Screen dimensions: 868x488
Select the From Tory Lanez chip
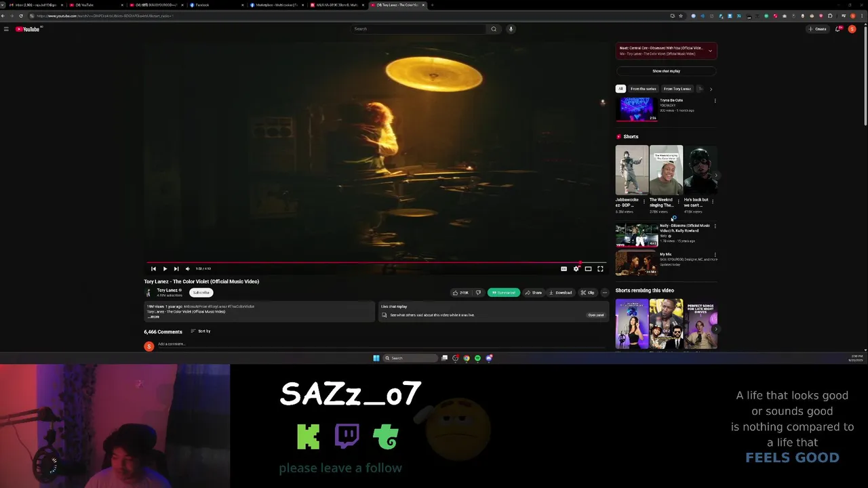677,89
